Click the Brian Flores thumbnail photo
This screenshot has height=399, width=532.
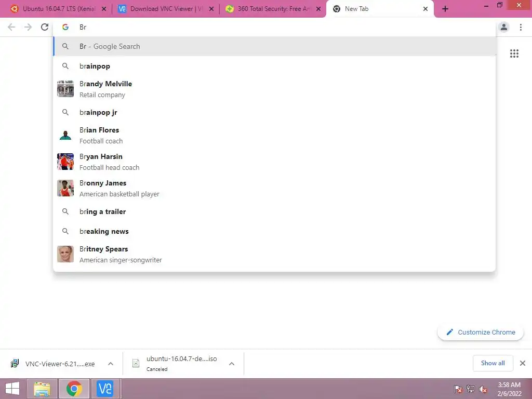65,135
